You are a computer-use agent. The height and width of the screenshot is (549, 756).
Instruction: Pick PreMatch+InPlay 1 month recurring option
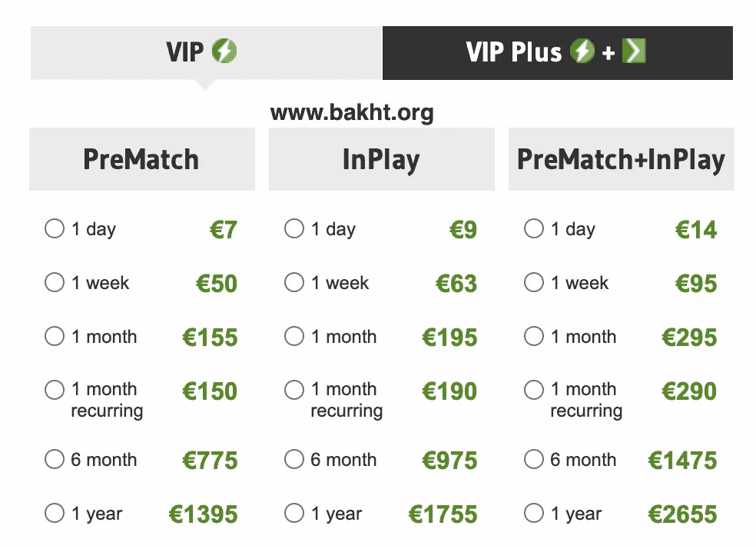[534, 390]
